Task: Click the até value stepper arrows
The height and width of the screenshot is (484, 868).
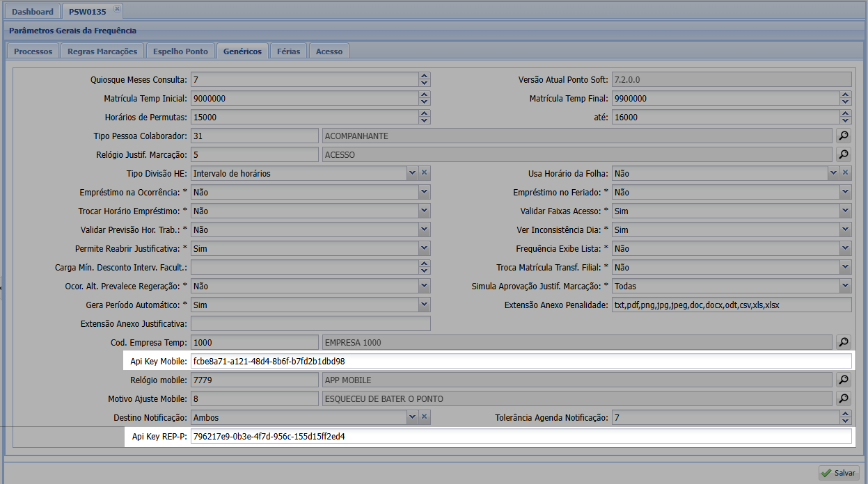Action: point(846,117)
